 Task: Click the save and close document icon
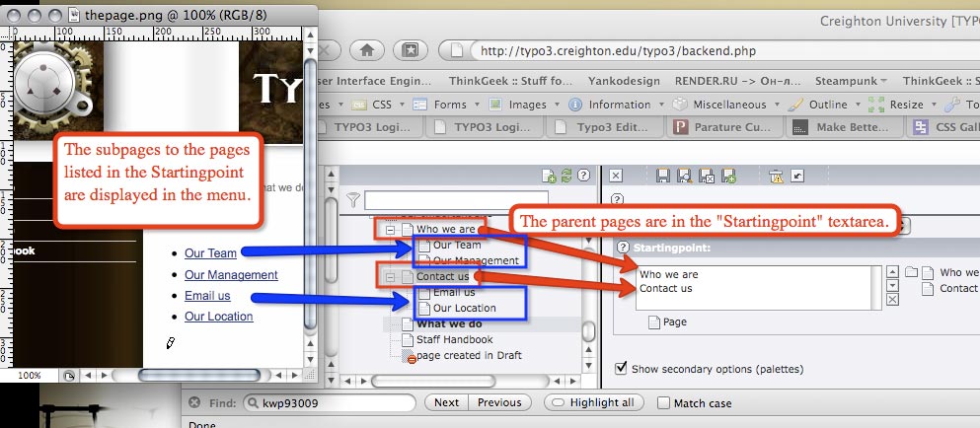click(x=707, y=176)
